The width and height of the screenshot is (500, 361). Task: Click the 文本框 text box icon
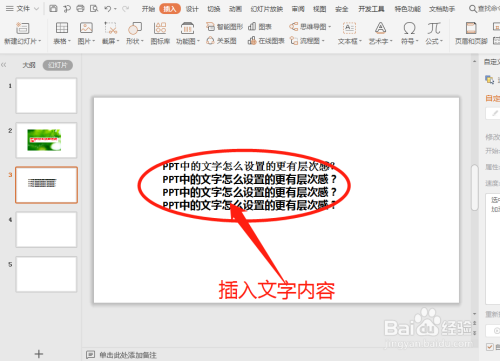tap(349, 28)
